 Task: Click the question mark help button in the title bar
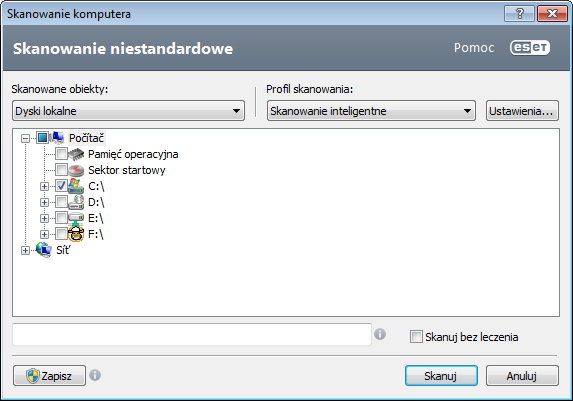(x=519, y=14)
